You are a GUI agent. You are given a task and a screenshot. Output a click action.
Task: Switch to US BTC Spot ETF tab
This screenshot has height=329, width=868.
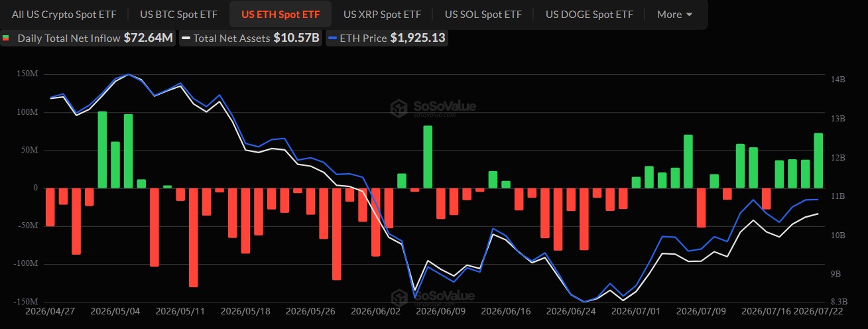pyautogui.click(x=178, y=14)
